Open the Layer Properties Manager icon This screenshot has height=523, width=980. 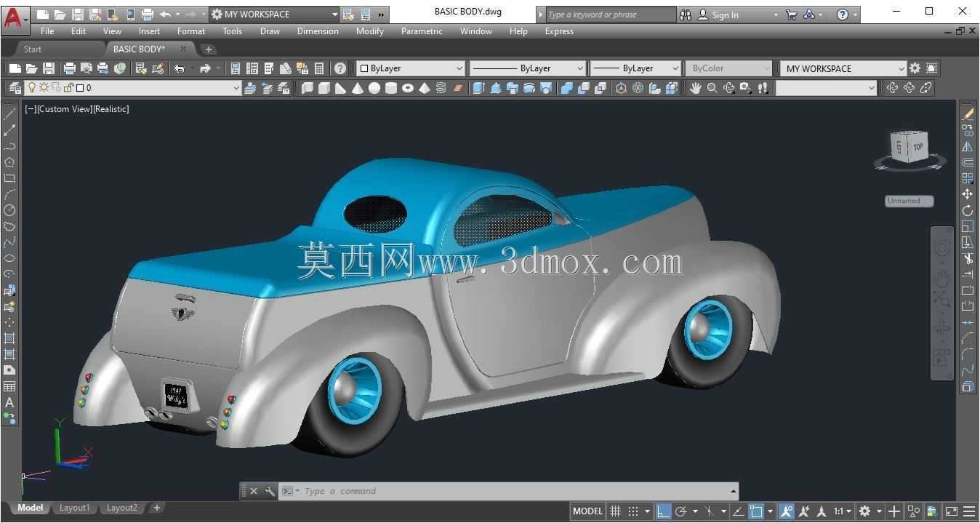pyautogui.click(x=15, y=88)
